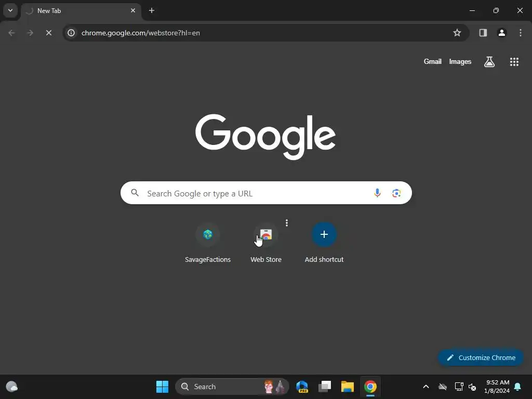The height and width of the screenshot is (399, 532).
Task: Focus the Search Google or type a URL box
Action: (266, 193)
